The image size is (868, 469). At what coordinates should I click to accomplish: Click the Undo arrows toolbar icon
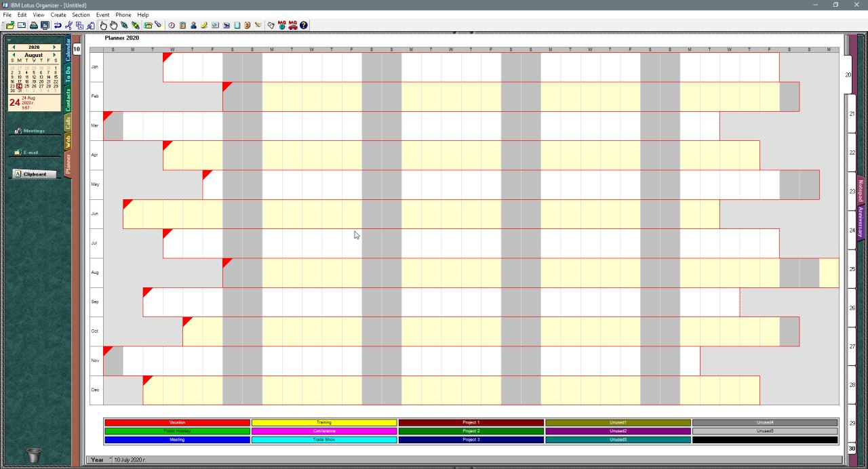(x=58, y=25)
